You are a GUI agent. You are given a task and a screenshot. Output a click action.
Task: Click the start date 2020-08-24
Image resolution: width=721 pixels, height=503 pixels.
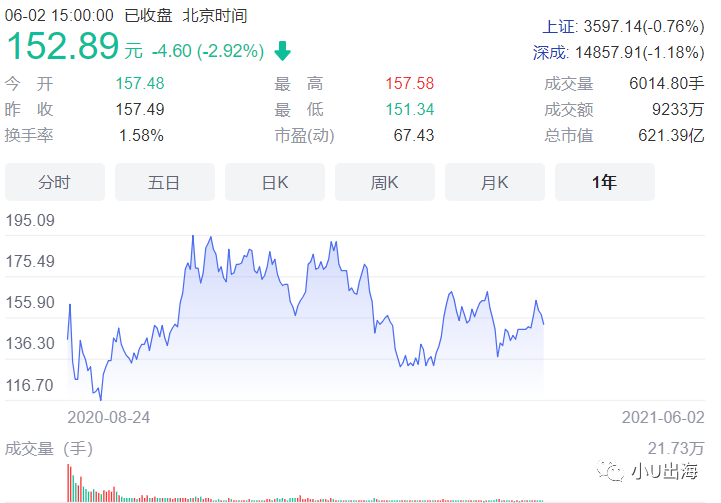click(109, 417)
